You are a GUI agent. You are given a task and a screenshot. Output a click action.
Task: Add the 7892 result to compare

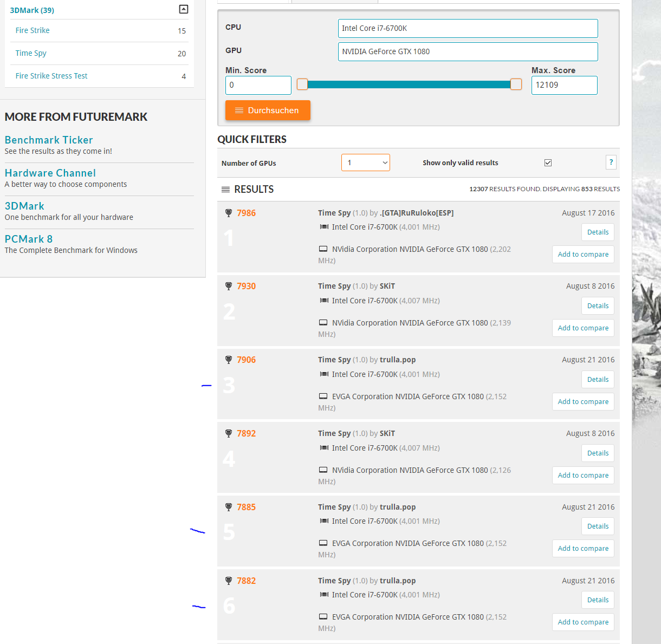coord(583,475)
